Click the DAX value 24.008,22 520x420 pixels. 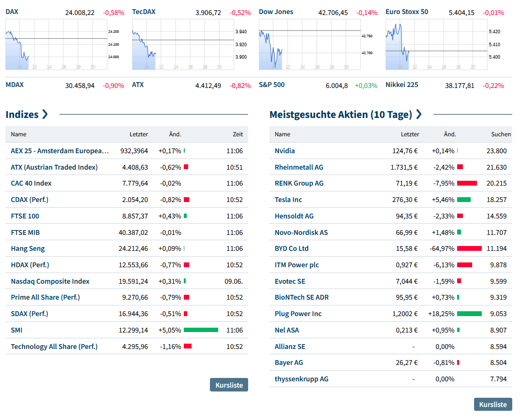[80, 13]
